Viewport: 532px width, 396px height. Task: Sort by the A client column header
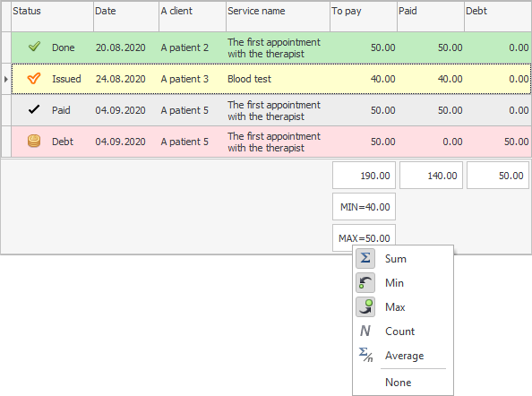[x=193, y=17]
